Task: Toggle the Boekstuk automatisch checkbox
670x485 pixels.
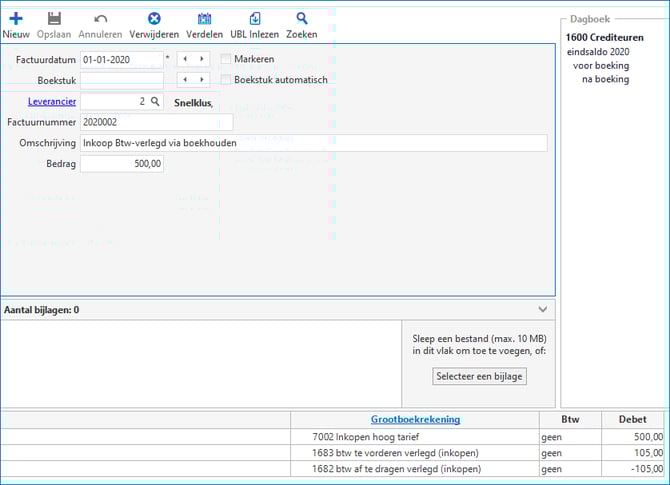Action: [226, 80]
